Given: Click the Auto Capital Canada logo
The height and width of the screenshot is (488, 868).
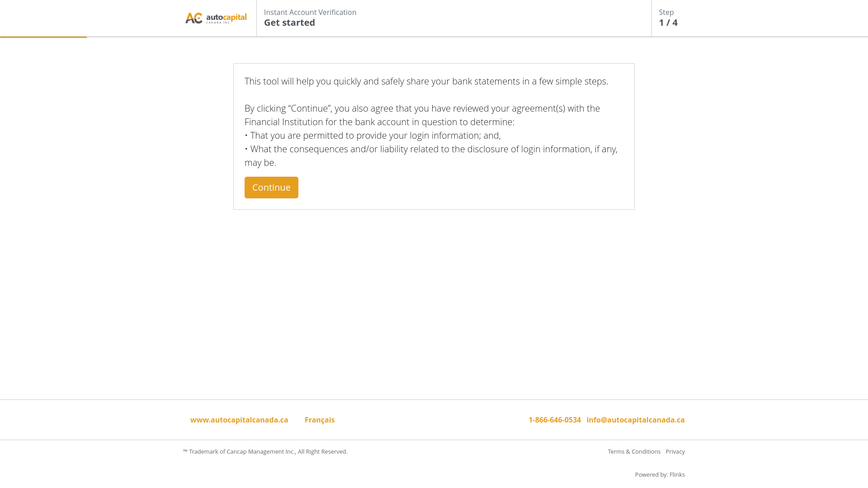Looking at the screenshot, I should pos(216,18).
